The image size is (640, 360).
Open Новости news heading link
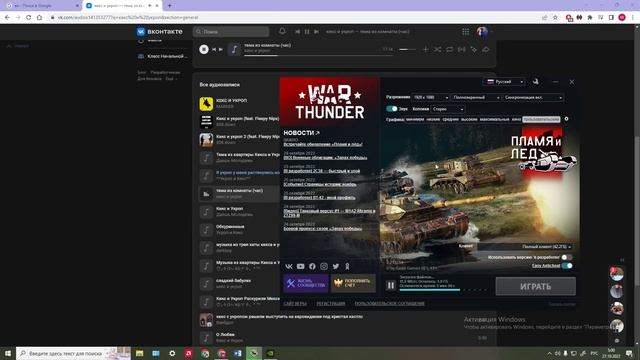click(301, 133)
